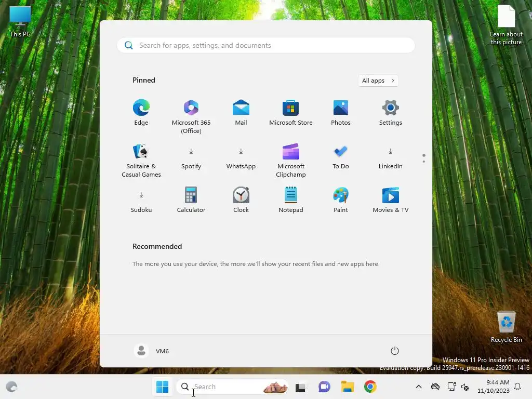The width and height of the screenshot is (532, 399).
Task: Open the Clock app
Action: point(241,200)
